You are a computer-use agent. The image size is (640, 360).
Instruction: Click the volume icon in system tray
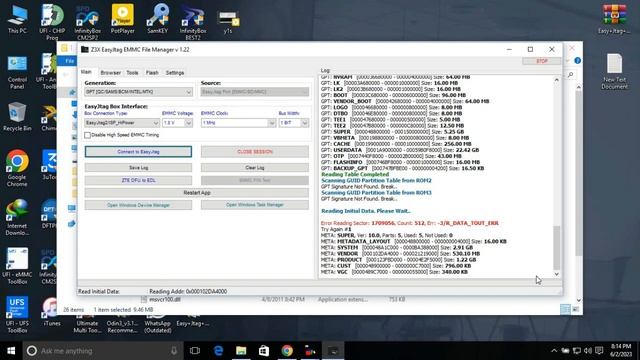[588, 351]
